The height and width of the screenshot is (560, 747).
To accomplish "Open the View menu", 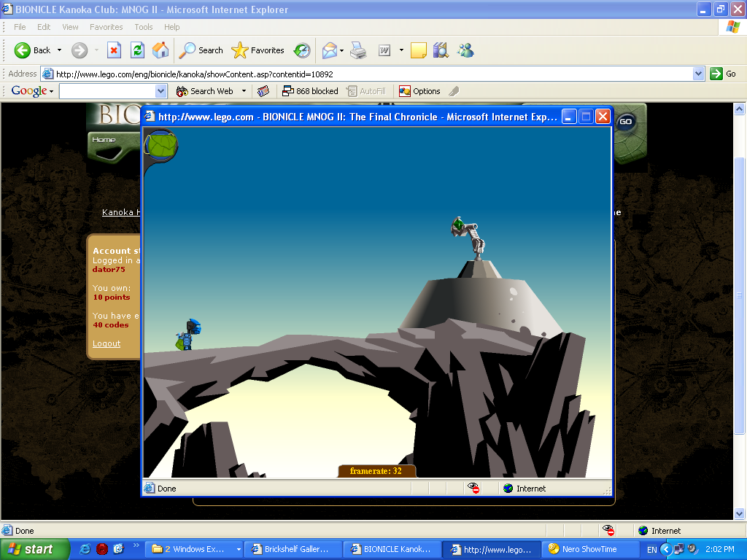I will pos(70,27).
